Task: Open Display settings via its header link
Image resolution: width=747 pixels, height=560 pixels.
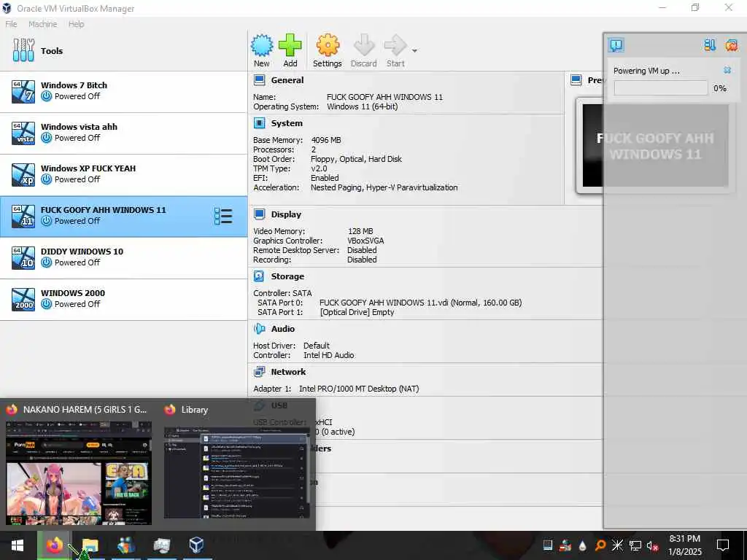Action: 286,214
